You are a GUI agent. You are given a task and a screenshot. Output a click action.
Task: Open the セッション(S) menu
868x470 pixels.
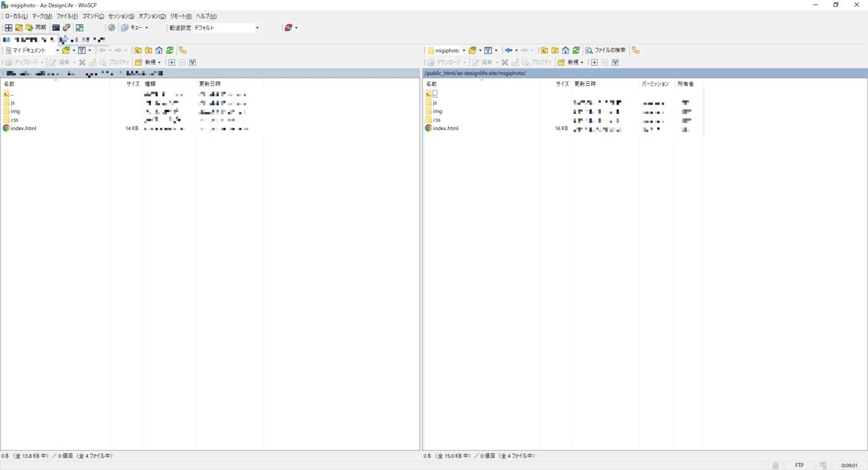[121, 16]
